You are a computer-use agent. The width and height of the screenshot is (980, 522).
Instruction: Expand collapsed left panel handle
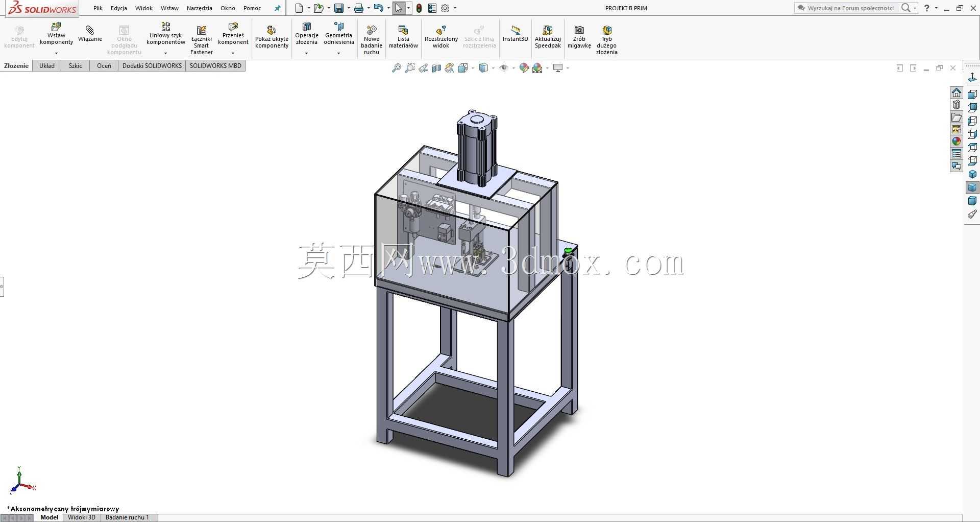2,287
